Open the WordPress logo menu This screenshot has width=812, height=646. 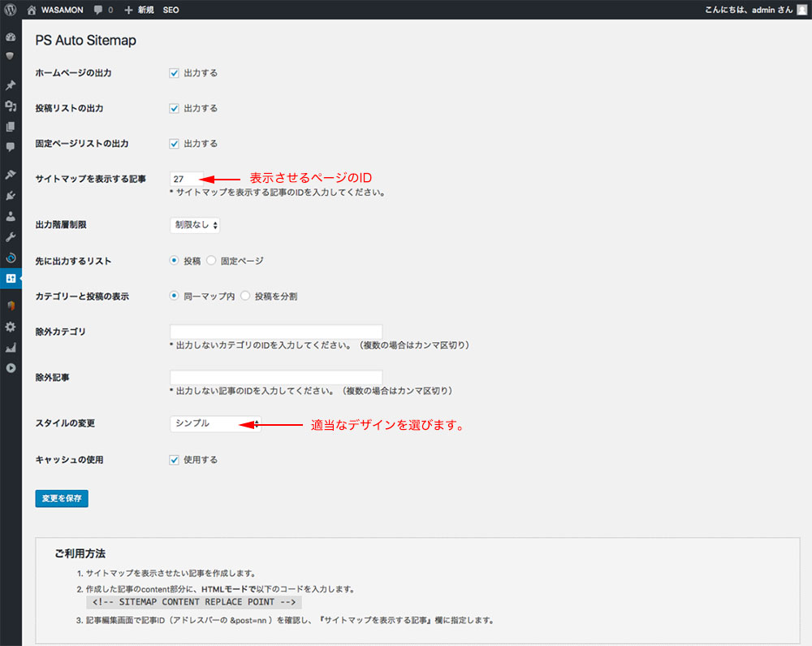pyautogui.click(x=11, y=9)
